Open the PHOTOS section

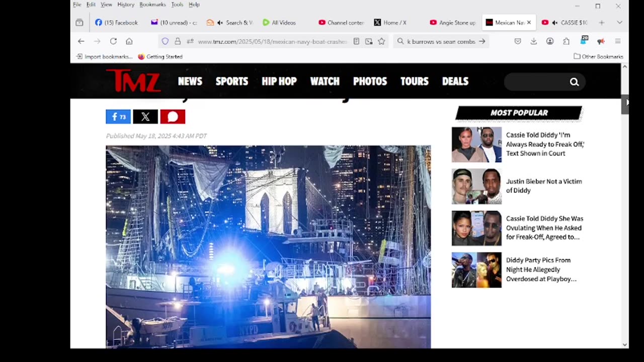pos(370,81)
